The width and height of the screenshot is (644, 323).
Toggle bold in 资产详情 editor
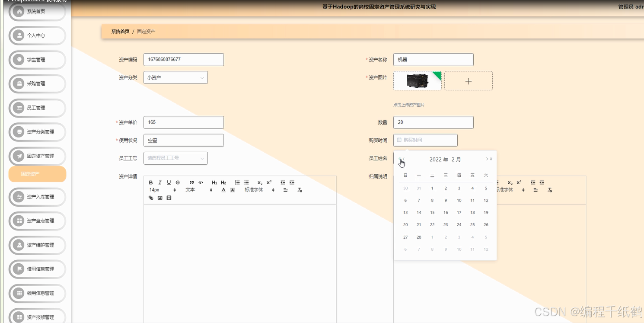[151, 182]
